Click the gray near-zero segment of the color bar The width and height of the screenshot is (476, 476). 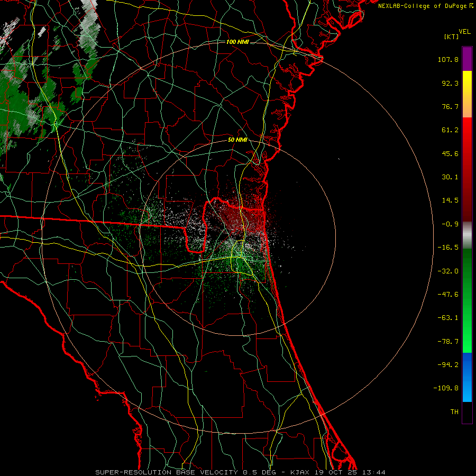[x=467, y=235]
